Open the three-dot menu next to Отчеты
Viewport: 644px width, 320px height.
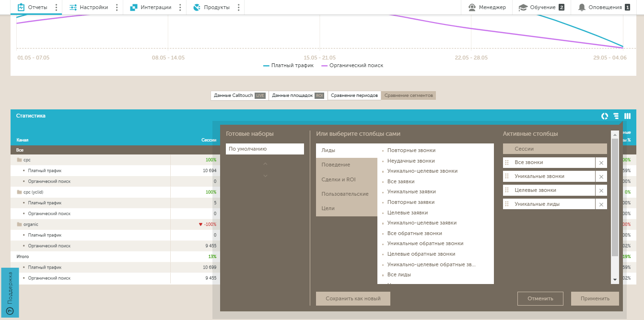click(56, 7)
